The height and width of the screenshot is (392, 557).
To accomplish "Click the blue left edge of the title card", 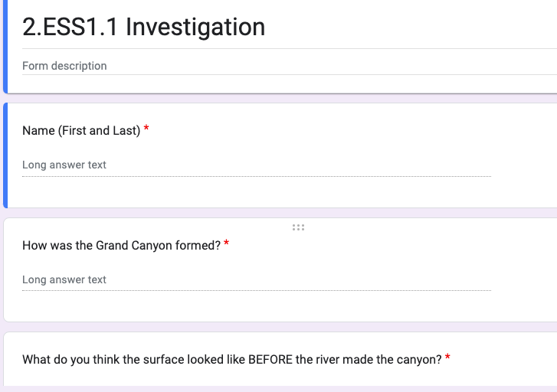I will point(5,46).
